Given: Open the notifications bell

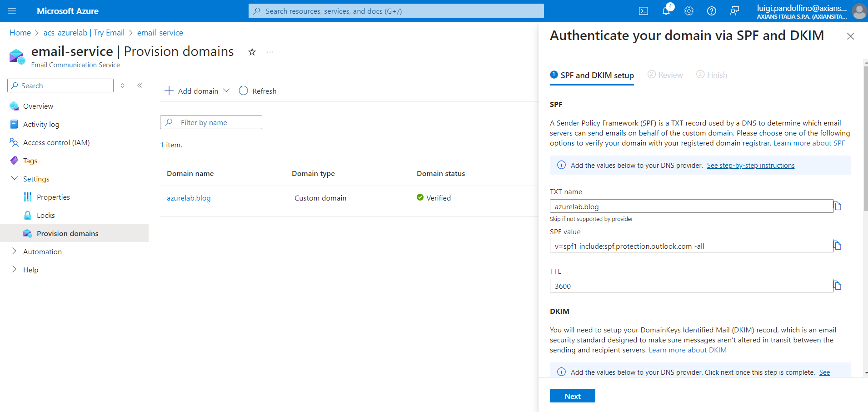Looking at the screenshot, I should 666,11.
